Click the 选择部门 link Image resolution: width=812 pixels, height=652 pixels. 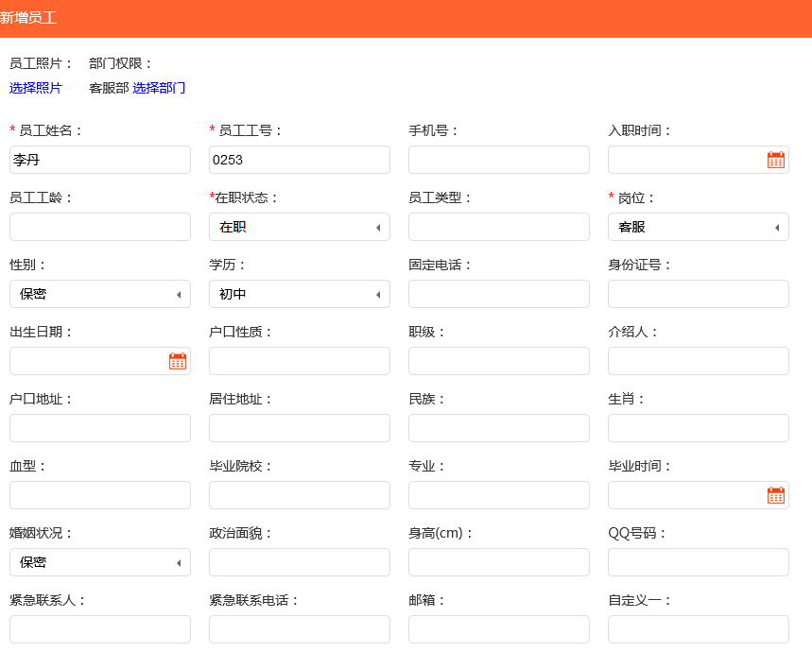click(159, 88)
